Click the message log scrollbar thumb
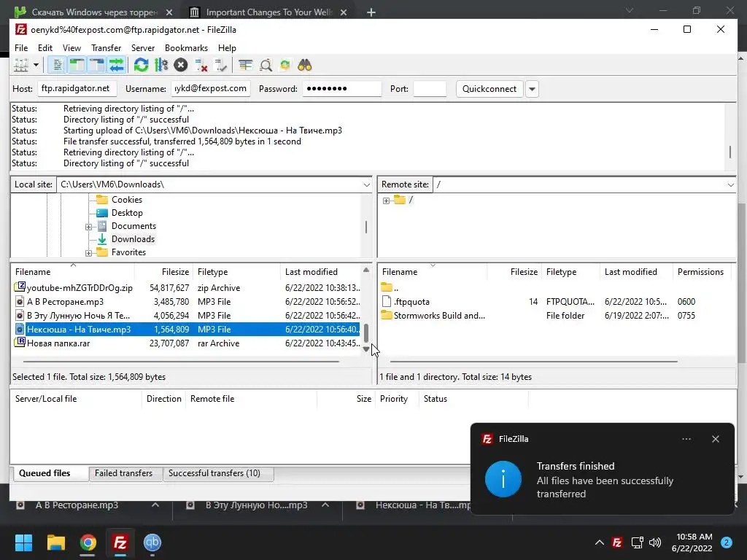 click(x=729, y=152)
